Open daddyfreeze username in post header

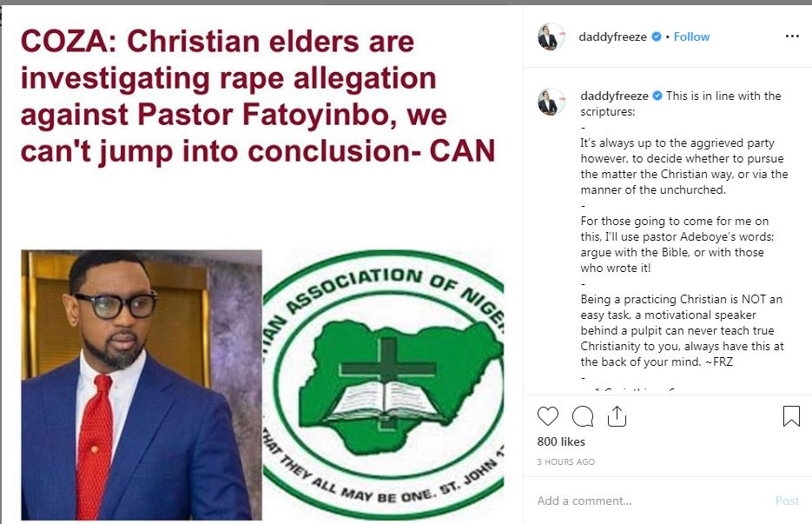click(x=614, y=36)
